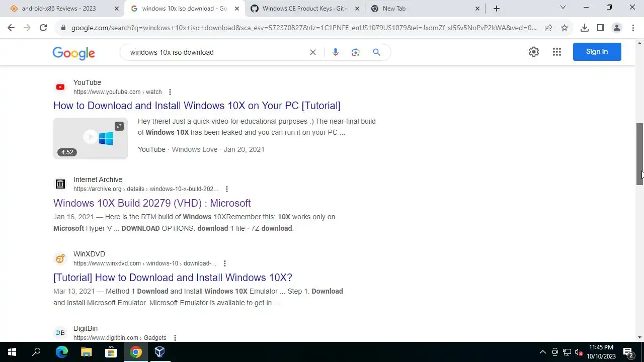Image resolution: width=644 pixels, height=362 pixels.
Task: Open notification center
Action: [x=628, y=352]
